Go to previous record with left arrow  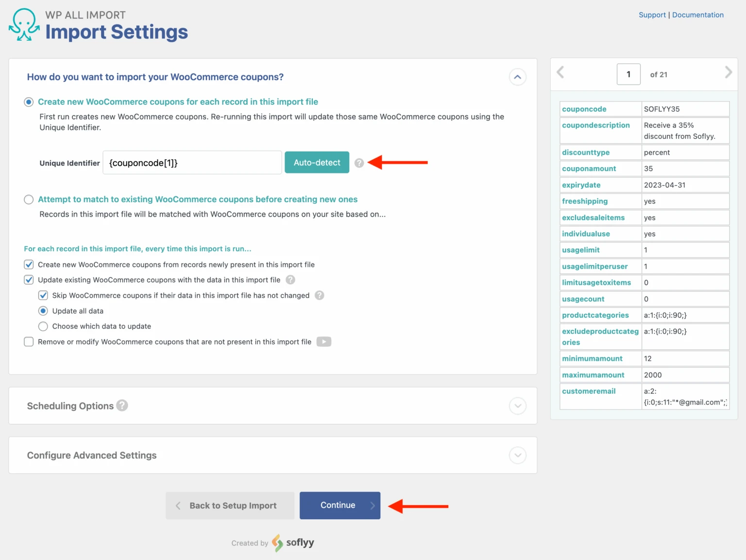point(560,72)
